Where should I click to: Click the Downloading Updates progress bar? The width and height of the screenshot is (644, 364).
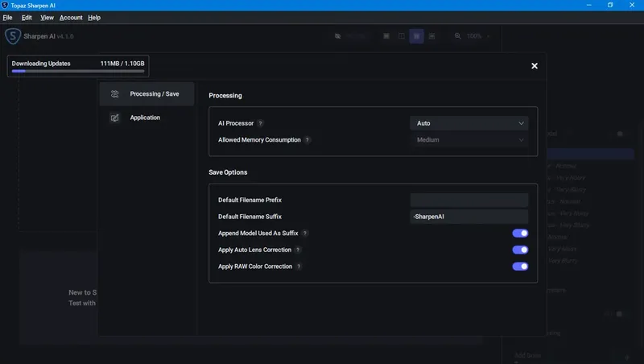pyautogui.click(x=78, y=71)
